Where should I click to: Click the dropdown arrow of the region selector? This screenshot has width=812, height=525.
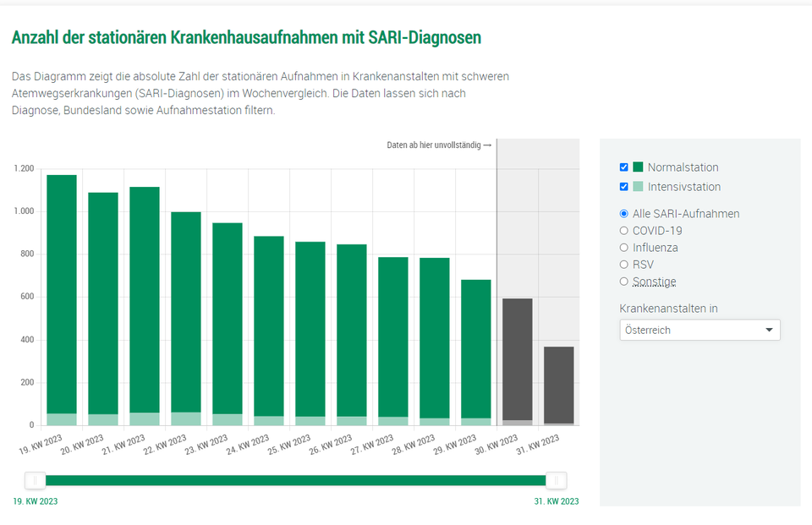771,330
